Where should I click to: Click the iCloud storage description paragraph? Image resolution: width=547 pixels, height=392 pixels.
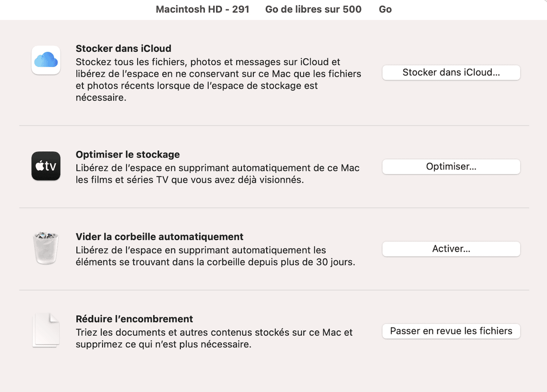(218, 80)
